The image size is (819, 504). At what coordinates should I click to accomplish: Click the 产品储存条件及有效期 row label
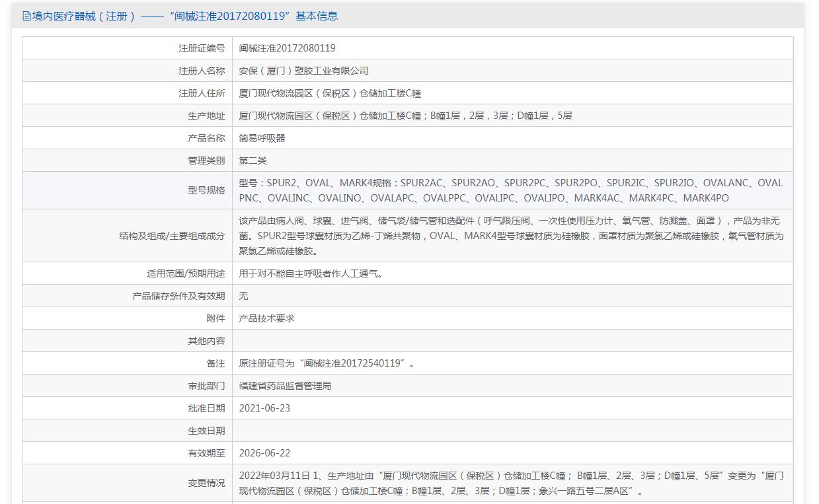[x=178, y=296]
